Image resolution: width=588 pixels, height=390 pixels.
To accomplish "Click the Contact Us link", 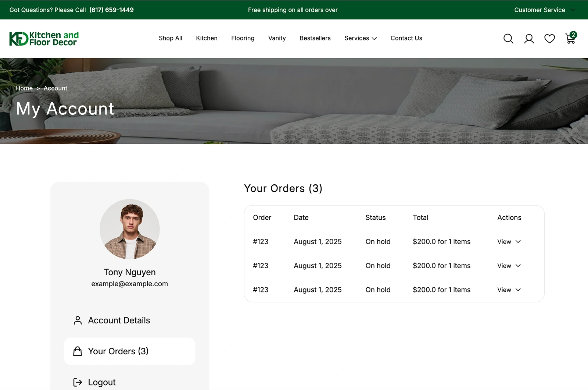I will click(x=406, y=38).
